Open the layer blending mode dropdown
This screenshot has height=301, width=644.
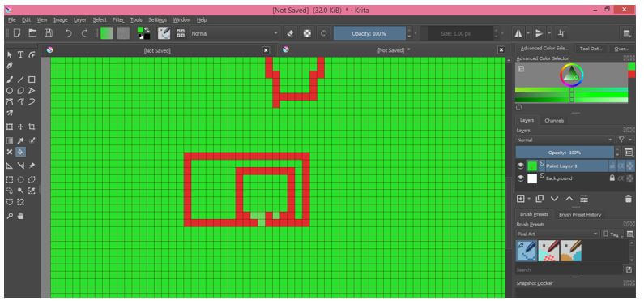(565, 140)
